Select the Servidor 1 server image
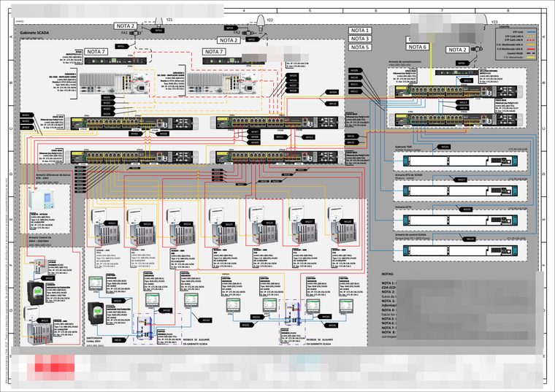 [115, 82]
